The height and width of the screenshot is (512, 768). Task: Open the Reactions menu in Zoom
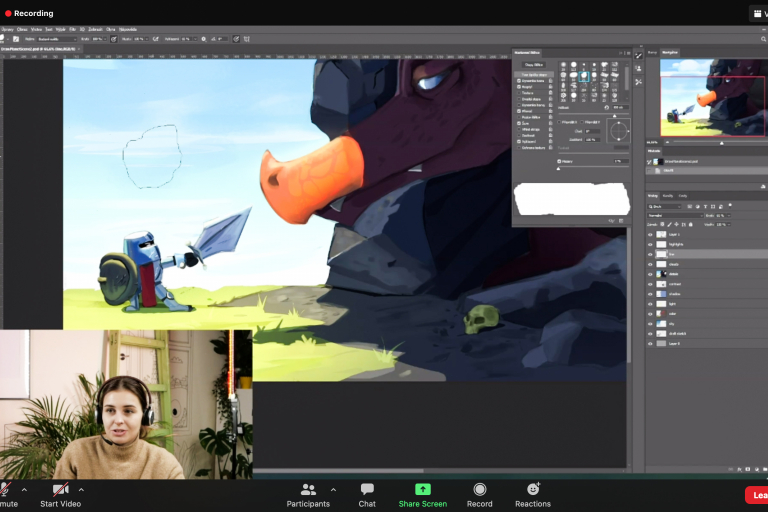[x=533, y=489]
